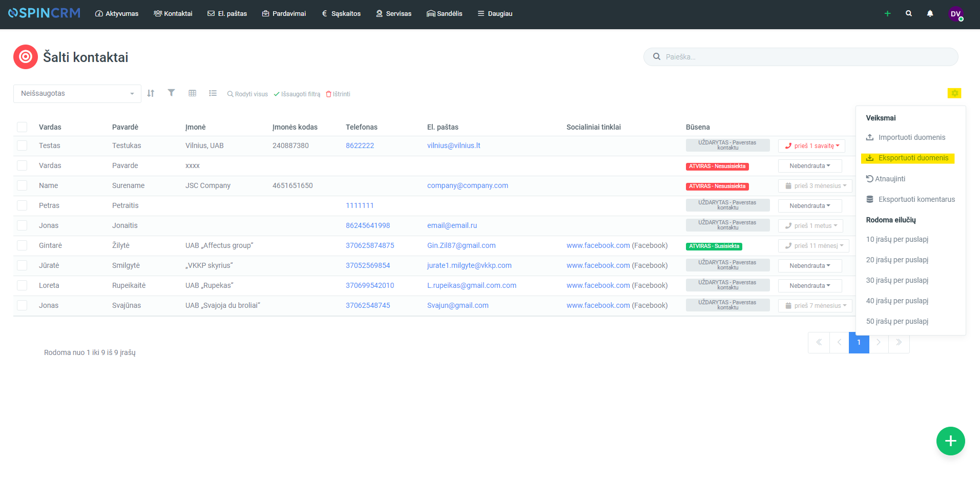Open 'prieš 11 mėnesį' dropdown for Gintarė

click(x=814, y=246)
